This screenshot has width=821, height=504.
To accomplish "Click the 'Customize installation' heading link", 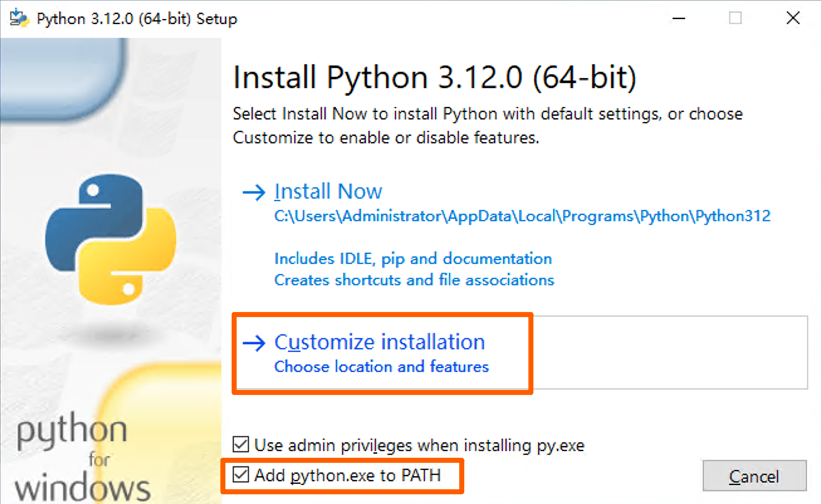I will (380, 342).
